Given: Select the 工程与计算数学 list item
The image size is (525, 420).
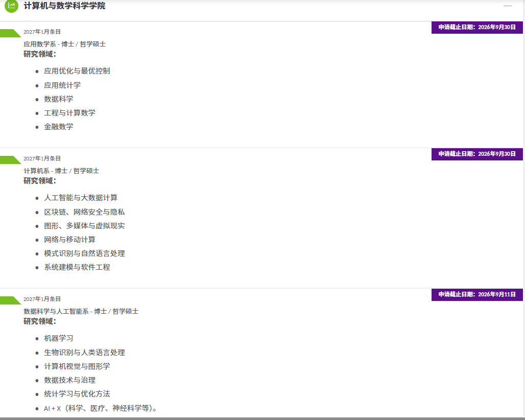Looking at the screenshot, I should 69,113.
